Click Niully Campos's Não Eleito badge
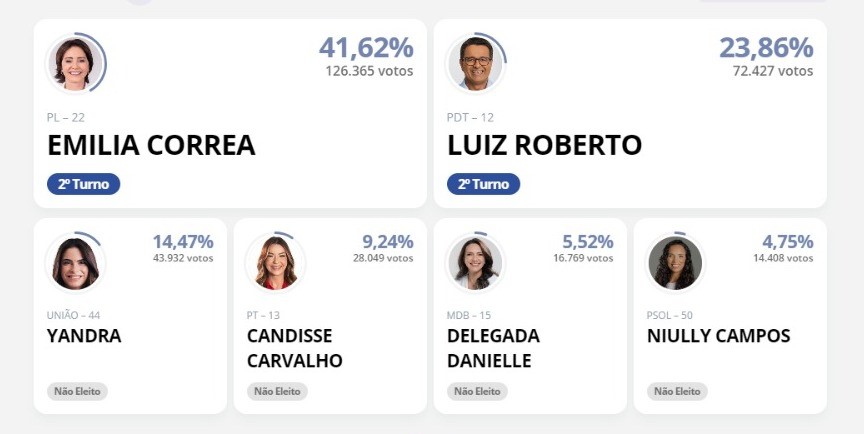 pyautogui.click(x=677, y=391)
